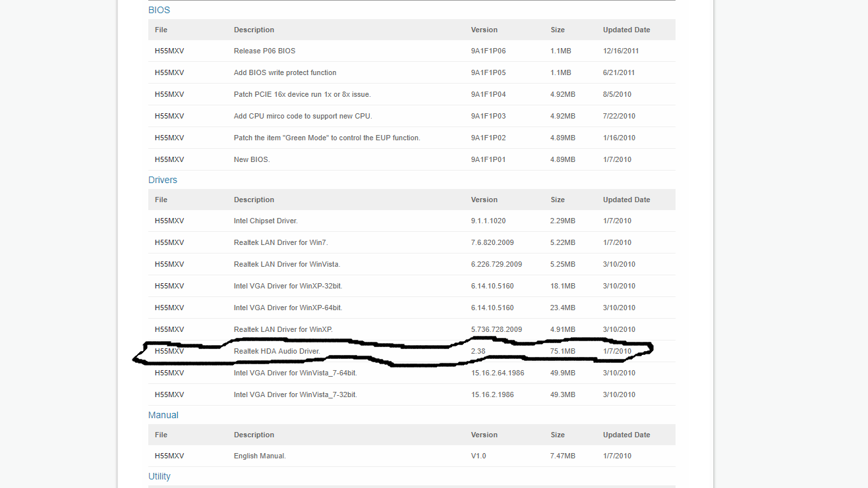
Task: Click the 7/22/2010 updated date
Action: pyautogui.click(x=619, y=116)
